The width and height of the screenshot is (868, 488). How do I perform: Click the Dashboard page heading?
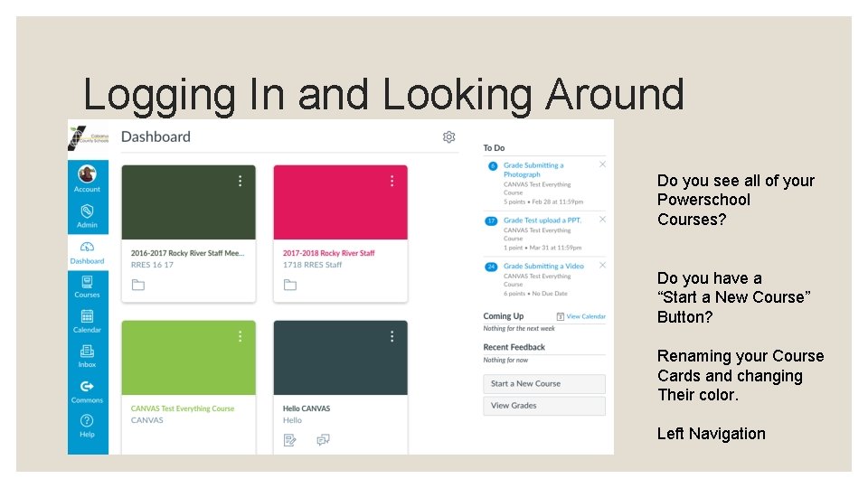[x=156, y=136]
